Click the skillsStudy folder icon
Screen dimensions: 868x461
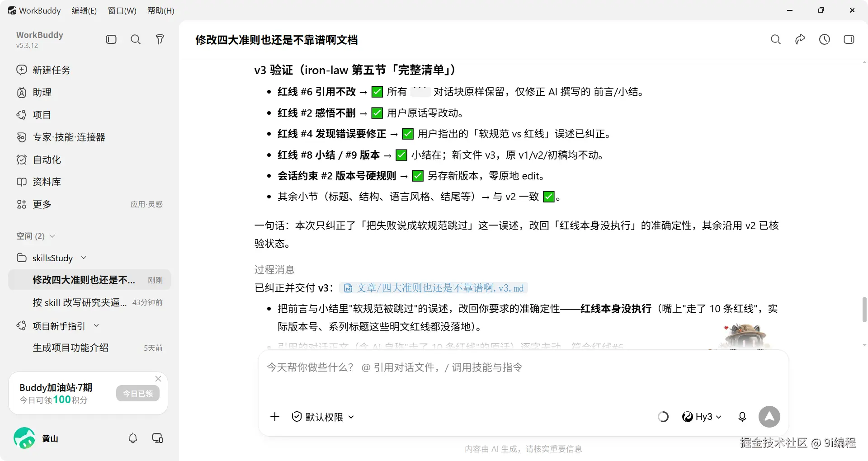pos(22,258)
